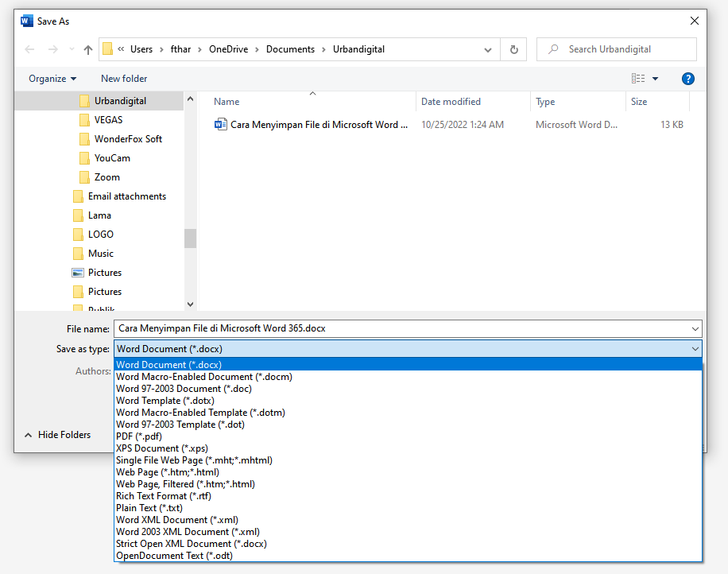This screenshot has width=728, height=574.
Task: Click the Word file icon in list
Action: coord(221,125)
